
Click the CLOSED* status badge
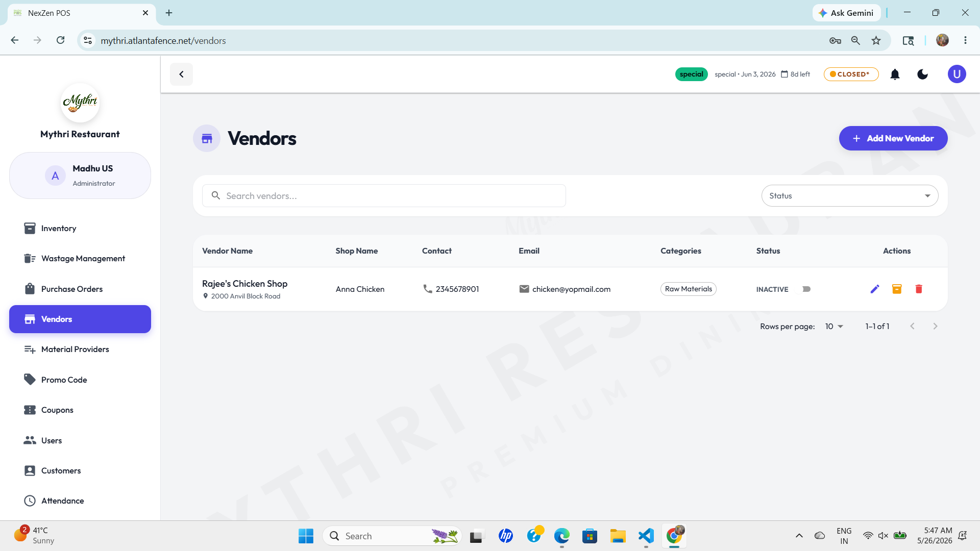(851, 74)
